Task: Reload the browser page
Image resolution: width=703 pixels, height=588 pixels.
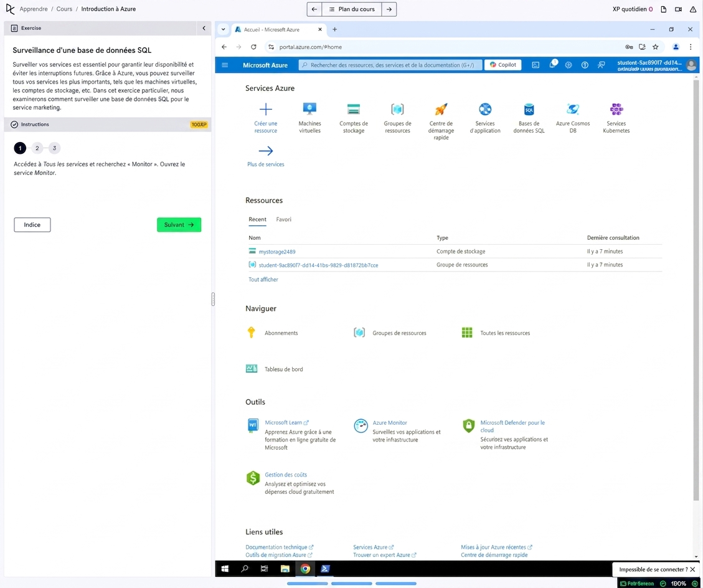Action: pos(254,47)
